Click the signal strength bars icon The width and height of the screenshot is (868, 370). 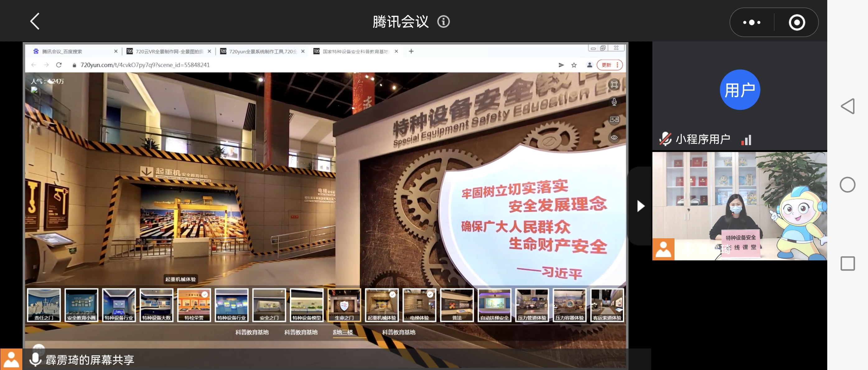click(746, 140)
